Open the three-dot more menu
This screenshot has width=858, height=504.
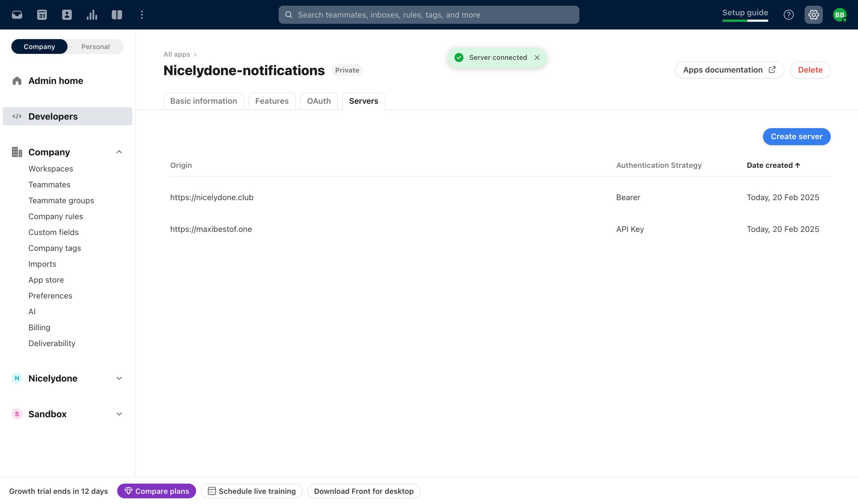(x=142, y=15)
